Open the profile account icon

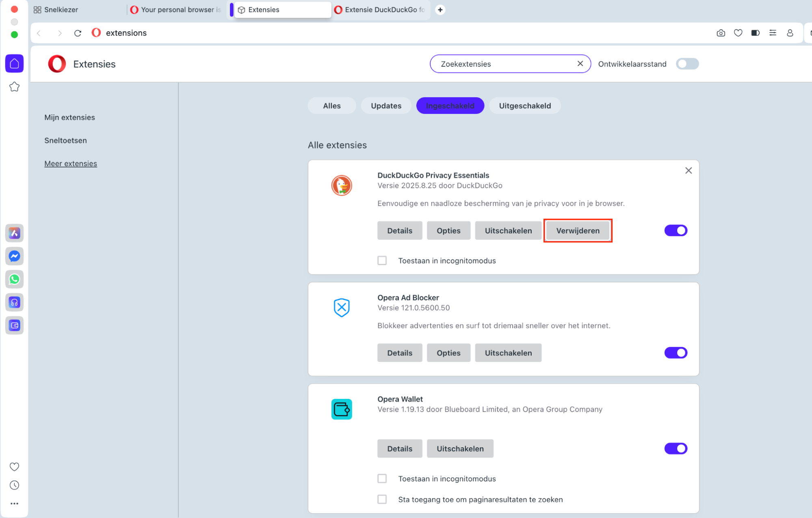tap(790, 33)
